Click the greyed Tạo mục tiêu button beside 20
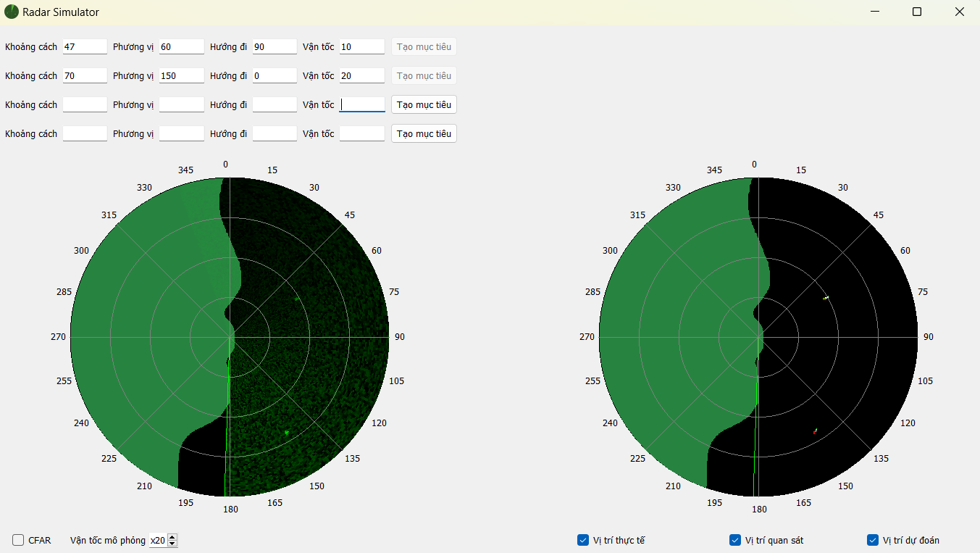The width and height of the screenshot is (980, 553). pos(424,75)
